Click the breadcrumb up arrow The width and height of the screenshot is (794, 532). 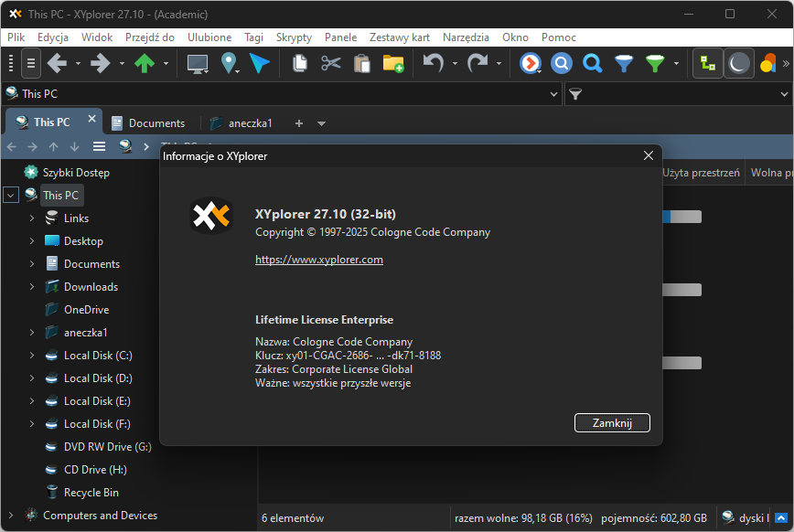(54, 147)
